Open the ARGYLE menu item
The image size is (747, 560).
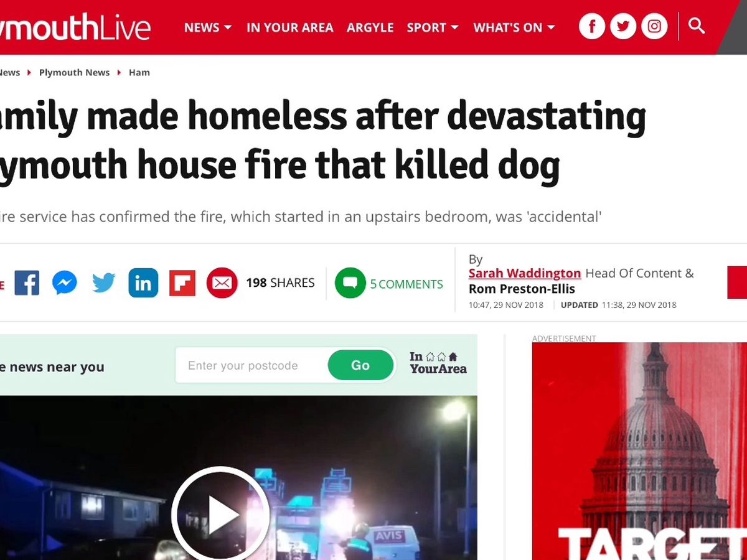pyautogui.click(x=370, y=27)
